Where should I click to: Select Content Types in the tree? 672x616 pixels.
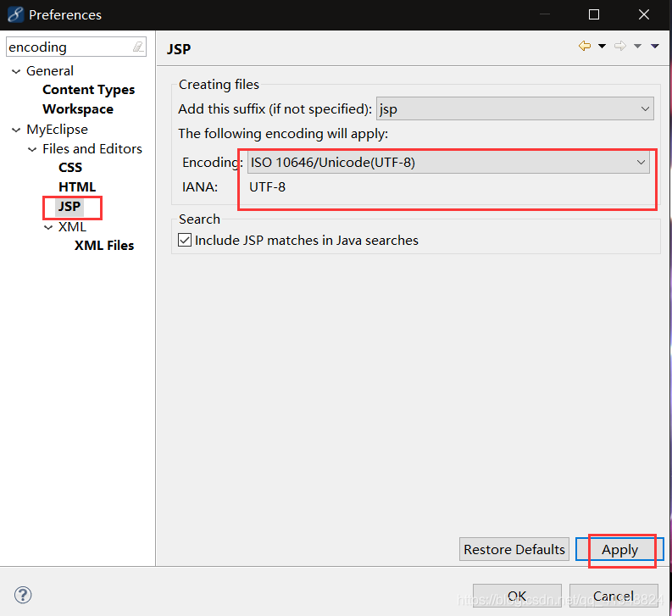pyautogui.click(x=89, y=90)
